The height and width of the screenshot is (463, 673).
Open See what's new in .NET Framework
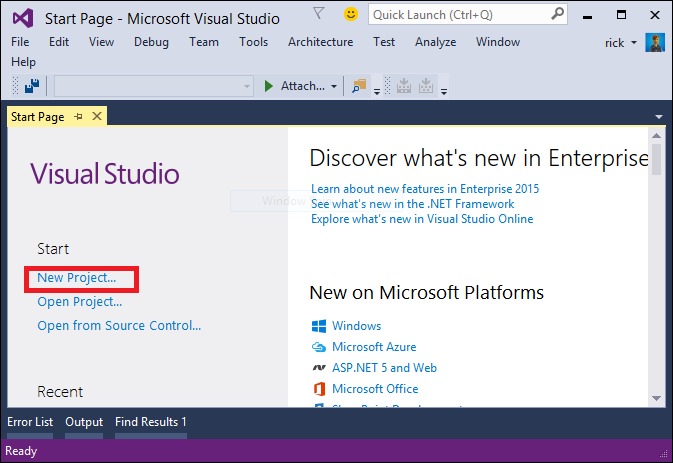pos(412,204)
